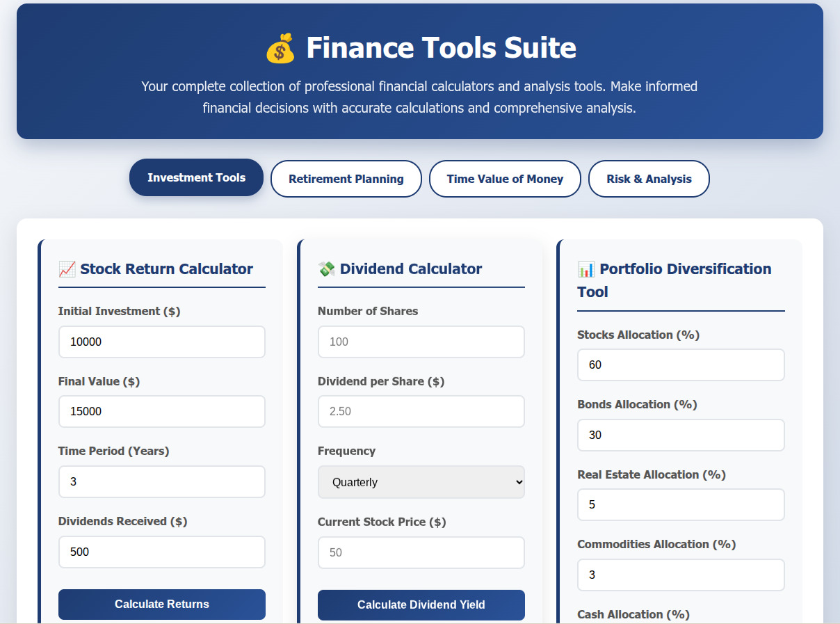
Task: Switch to Time Value of Money tab
Action: coord(505,179)
